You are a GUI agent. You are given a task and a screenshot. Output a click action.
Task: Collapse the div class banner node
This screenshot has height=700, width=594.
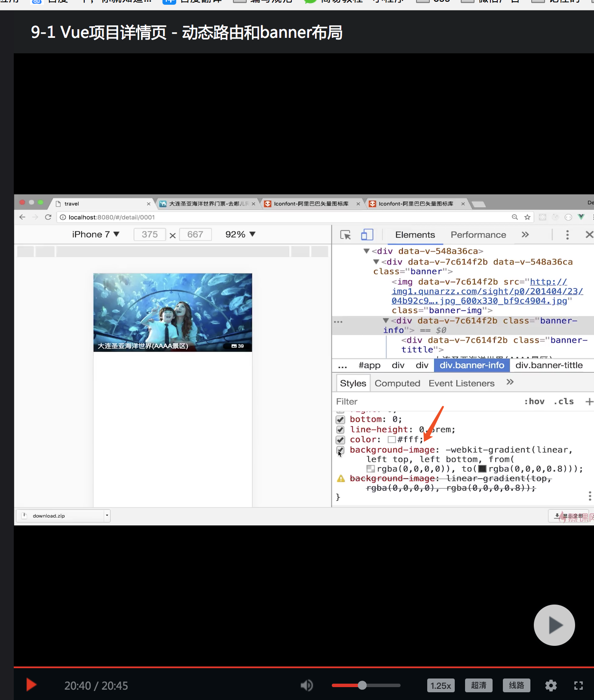tap(377, 262)
